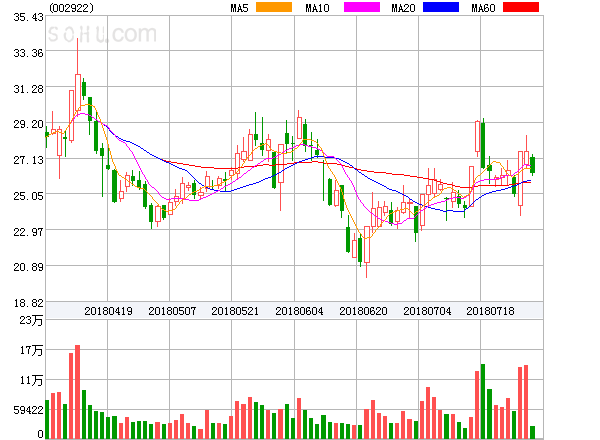Click the 20180419 date axis label

click(x=108, y=311)
